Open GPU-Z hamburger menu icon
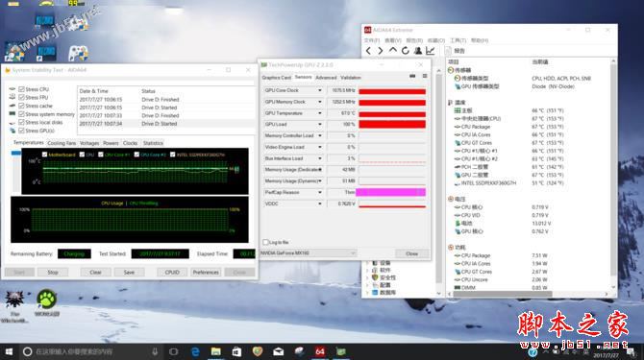This screenshot has height=360, width=644. 425,76
